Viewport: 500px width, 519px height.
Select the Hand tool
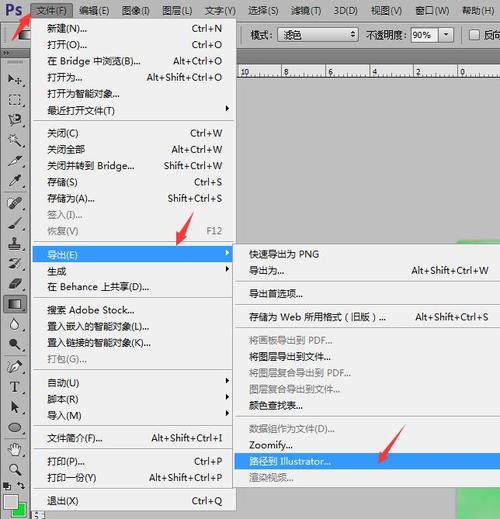coord(14,450)
